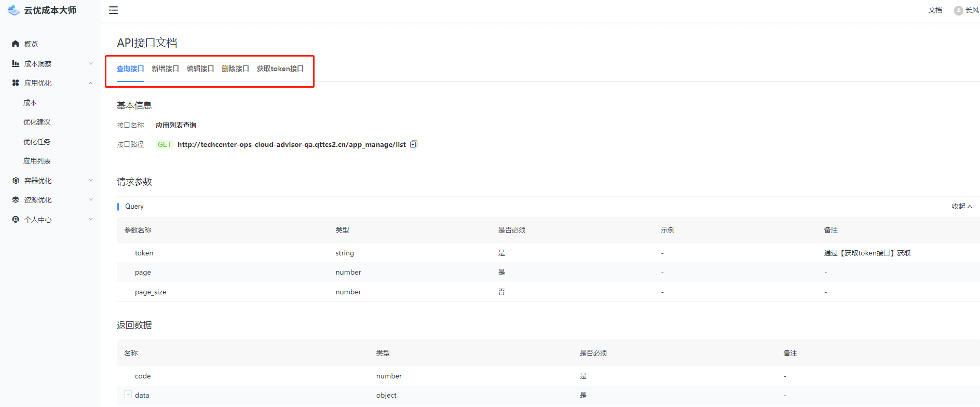The image size is (980, 407).
Task: Open the 概览 menu item
Action: (31, 44)
